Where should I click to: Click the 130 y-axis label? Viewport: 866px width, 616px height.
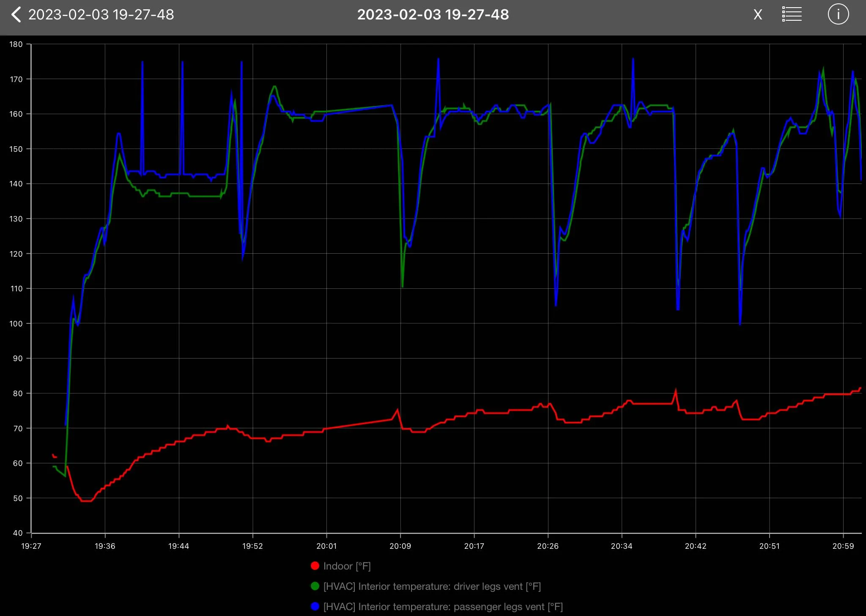[16, 219]
